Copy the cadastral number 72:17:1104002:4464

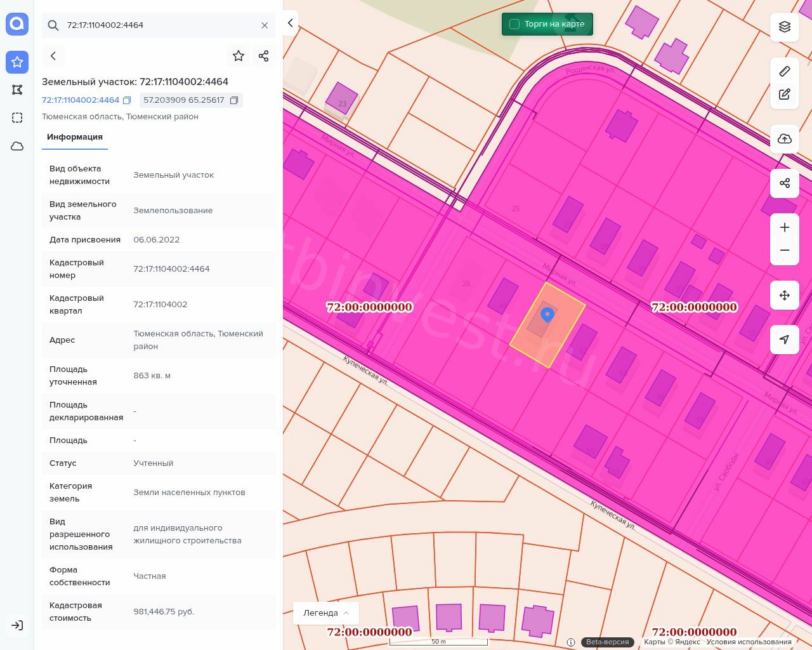coord(127,100)
